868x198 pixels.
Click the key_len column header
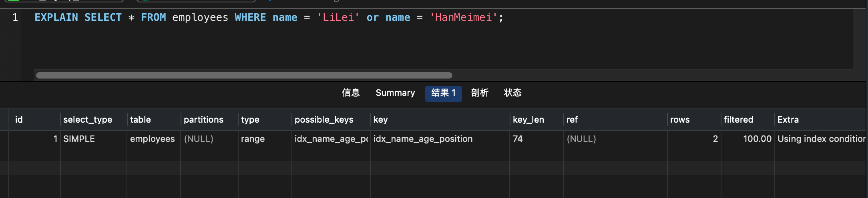coord(528,119)
